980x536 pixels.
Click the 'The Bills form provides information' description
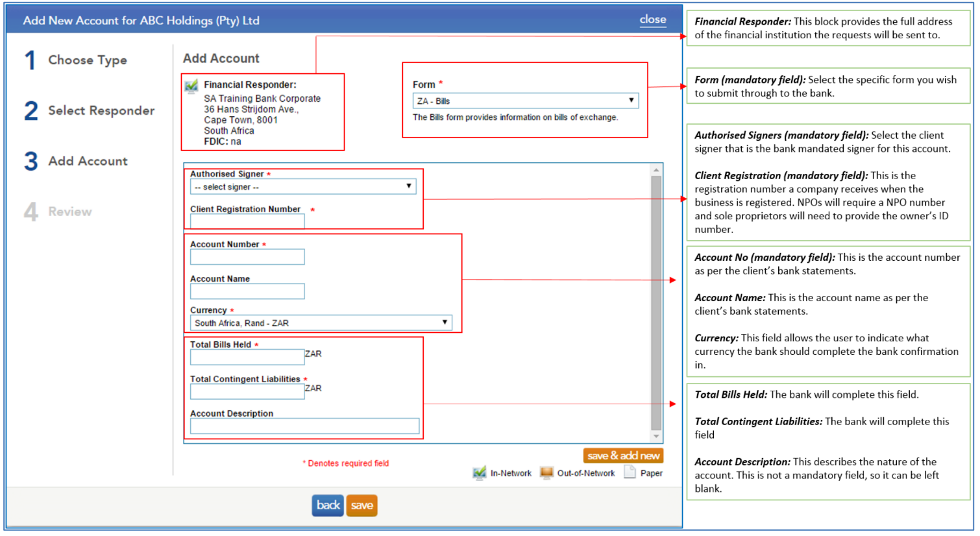[x=515, y=117]
